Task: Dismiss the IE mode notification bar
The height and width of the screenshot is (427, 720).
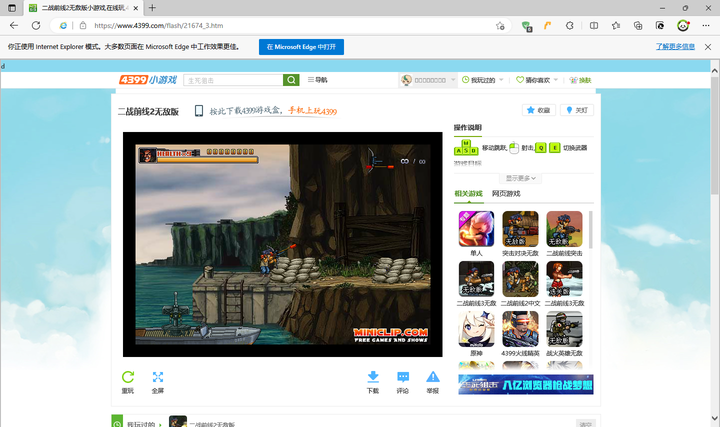Action: (708, 47)
